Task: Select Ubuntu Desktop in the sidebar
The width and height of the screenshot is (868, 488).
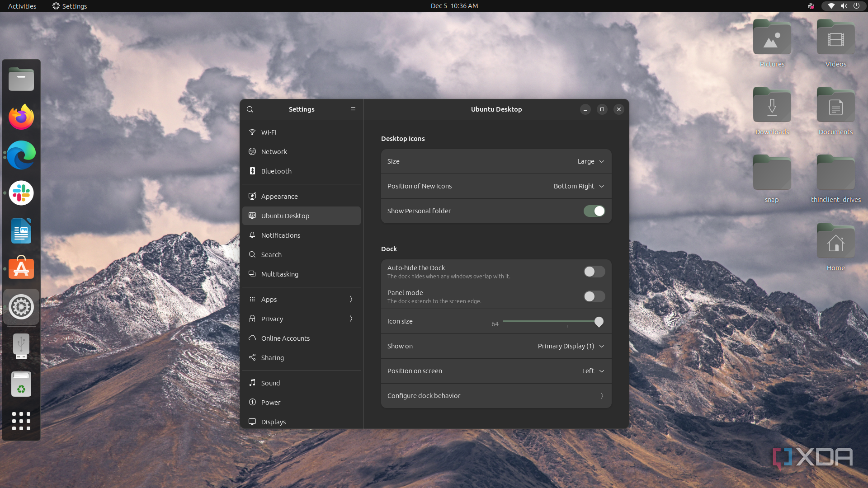Action: click(x=302, y=216)
